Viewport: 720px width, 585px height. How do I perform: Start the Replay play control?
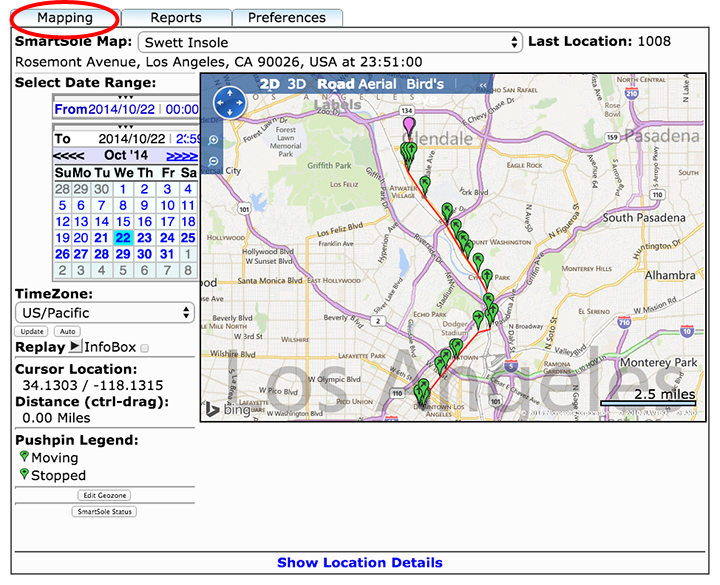[75, 346]
